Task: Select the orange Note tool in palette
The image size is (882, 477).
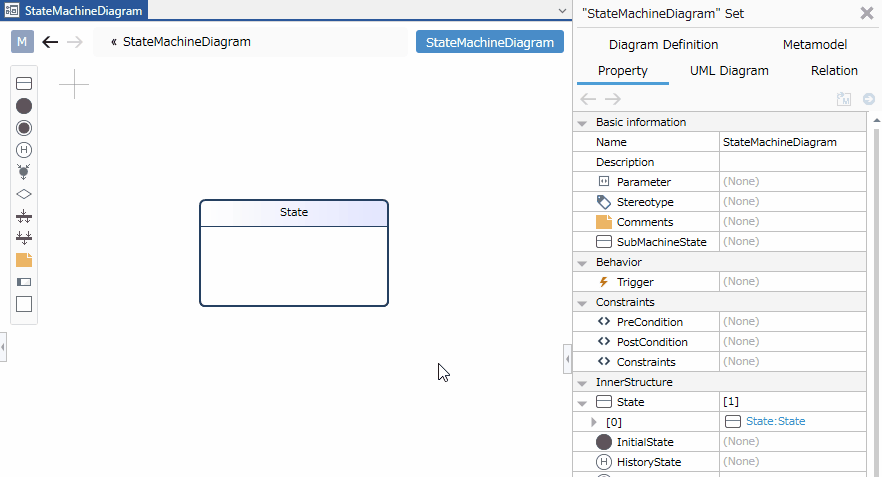Action: [x=24, y=260]
